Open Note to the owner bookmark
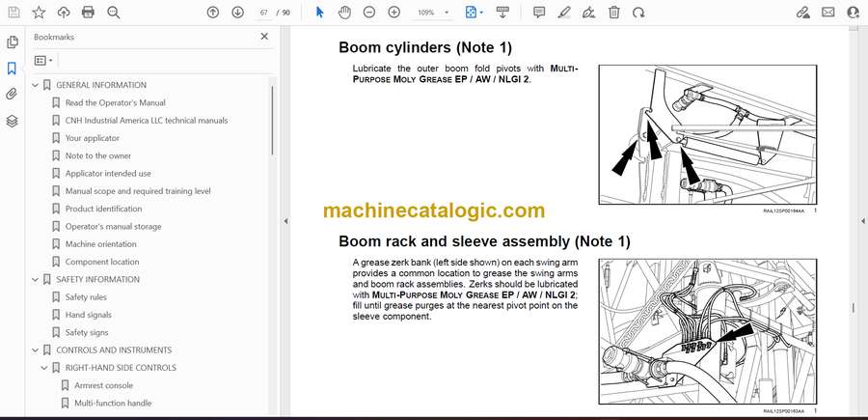 coord(98,156)
